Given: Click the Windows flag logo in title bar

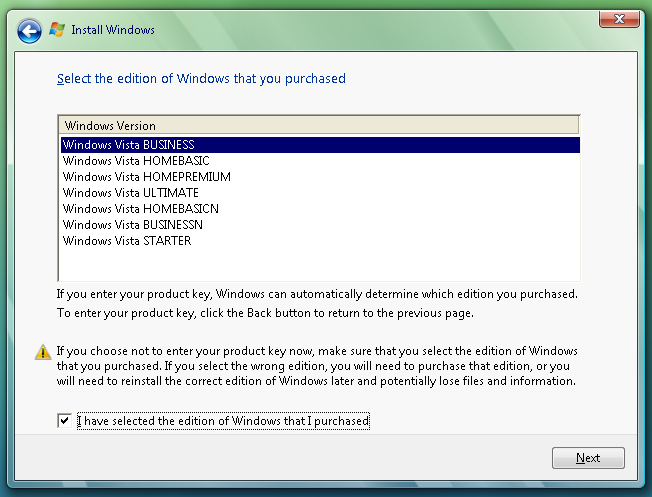Looking at the screenshot, I should pyautogui.click(x=57, y=30).
